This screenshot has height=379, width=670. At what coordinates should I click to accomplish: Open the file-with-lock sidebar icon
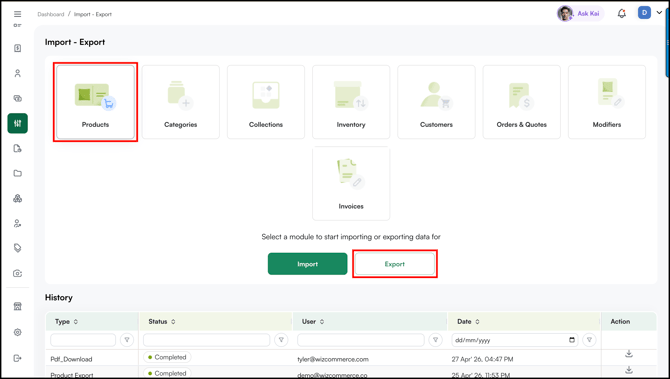point(18,148)
